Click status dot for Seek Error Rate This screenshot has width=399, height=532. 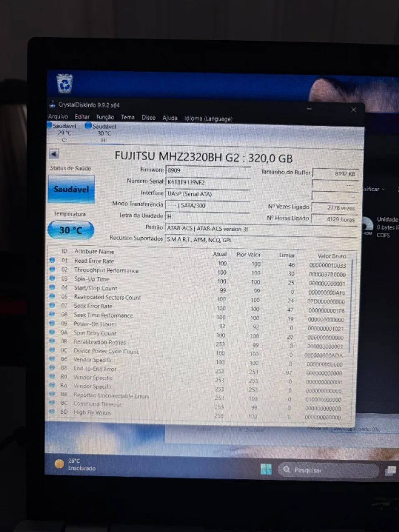click(52, 305)
